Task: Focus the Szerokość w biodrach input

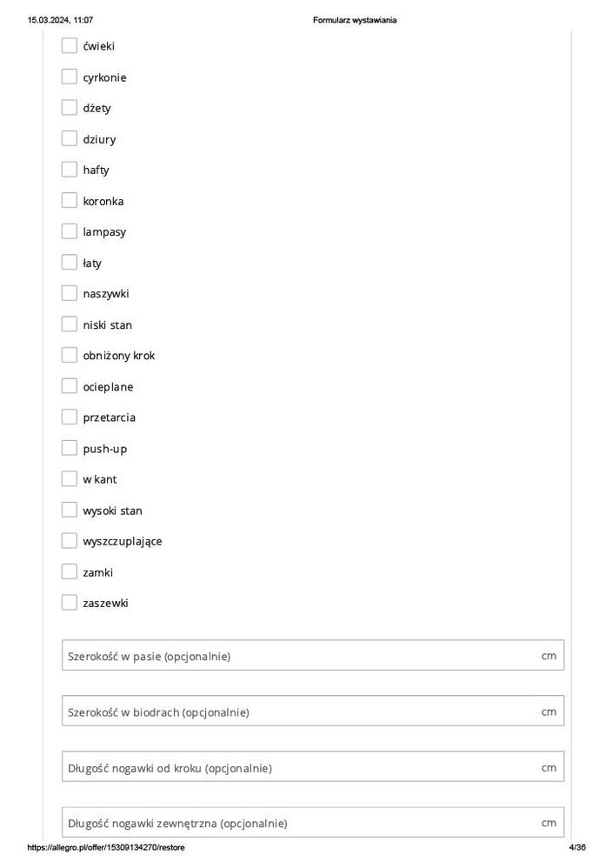Action: tap(300, 711)
